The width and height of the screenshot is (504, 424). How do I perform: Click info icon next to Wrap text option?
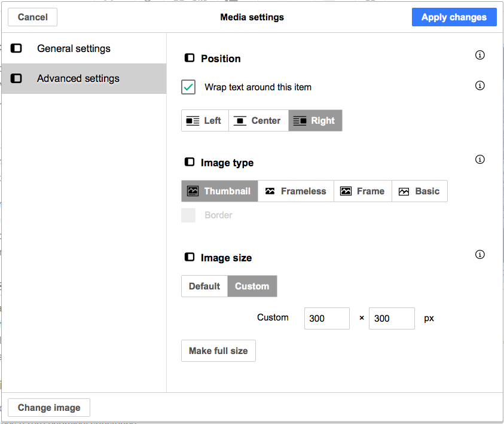[479, 86]
